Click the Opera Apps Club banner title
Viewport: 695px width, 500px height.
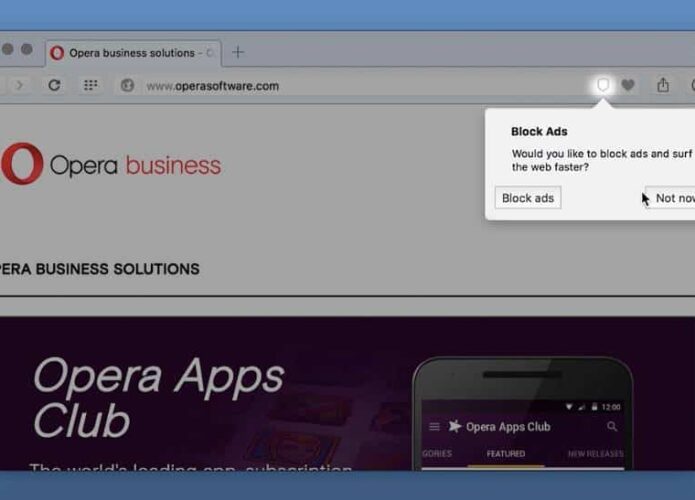159,398
